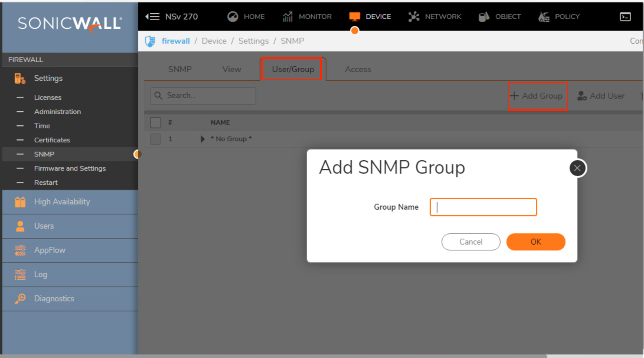Click OK in Add SNMP Group dialog

(x=536, y=242)
